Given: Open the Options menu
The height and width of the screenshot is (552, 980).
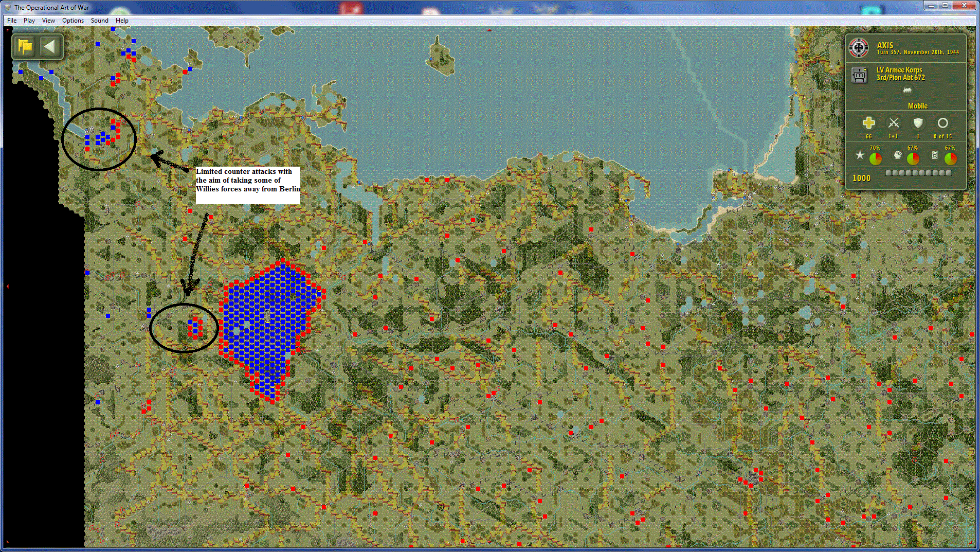Looking at the screenshot, I should point(73,21).
